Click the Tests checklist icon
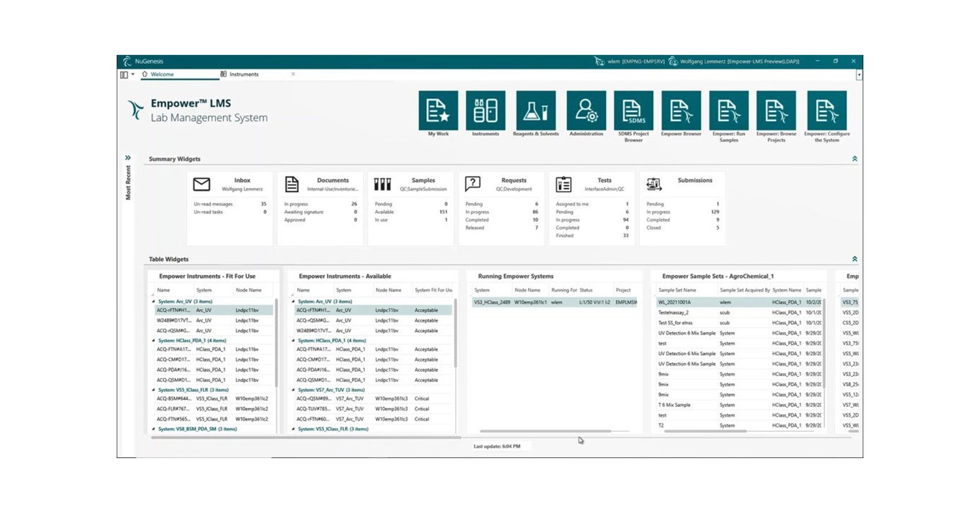Screen dimensions: 980x513 (x=563, y=184)
